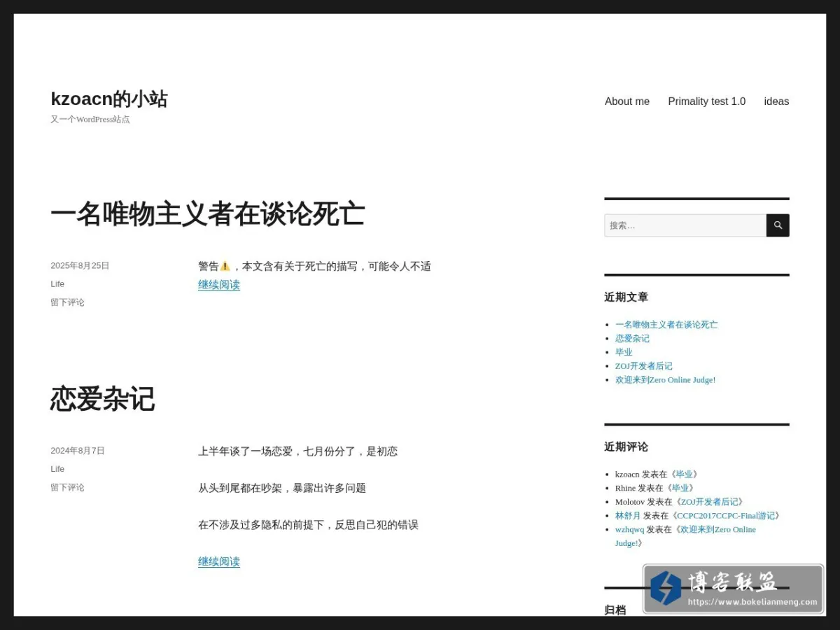Open recent article 恋爱杂记 in sidebar
The width and height of the screenshot is (840, 630).
coord(632,338)
